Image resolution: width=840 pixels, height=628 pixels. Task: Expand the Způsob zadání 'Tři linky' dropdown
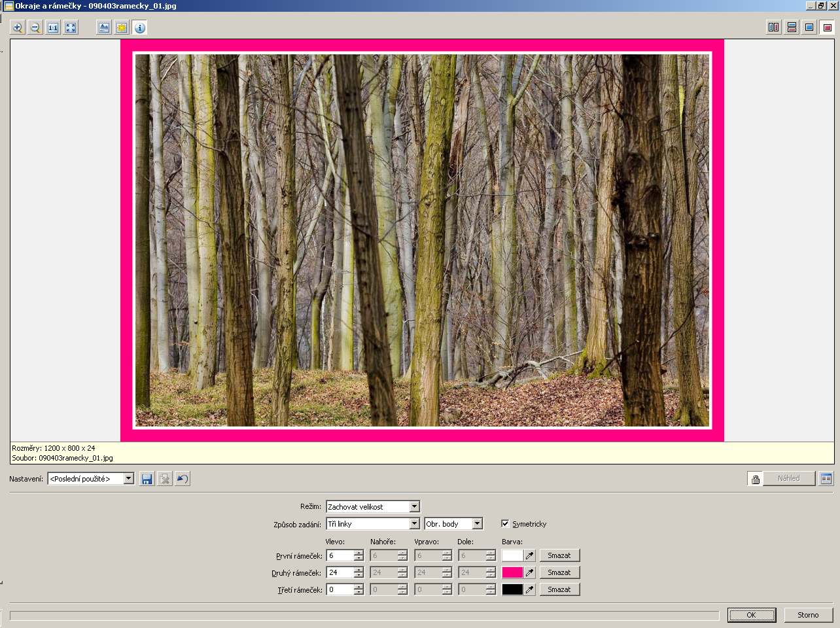click(x=414, y=523)
